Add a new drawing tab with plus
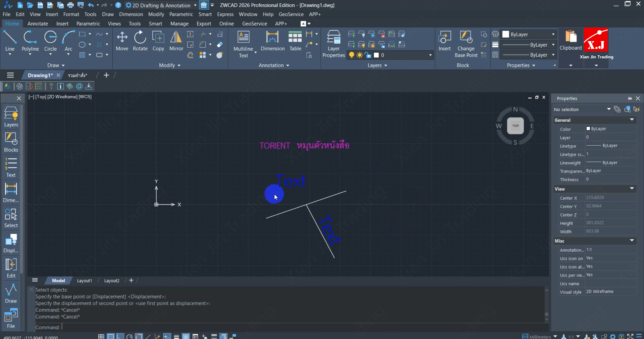This screenshot has height=339, width=644. (106, 75)
